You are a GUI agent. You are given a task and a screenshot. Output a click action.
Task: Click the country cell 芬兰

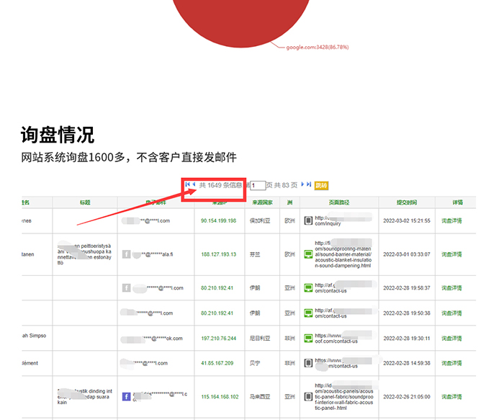tap(255, 254)
